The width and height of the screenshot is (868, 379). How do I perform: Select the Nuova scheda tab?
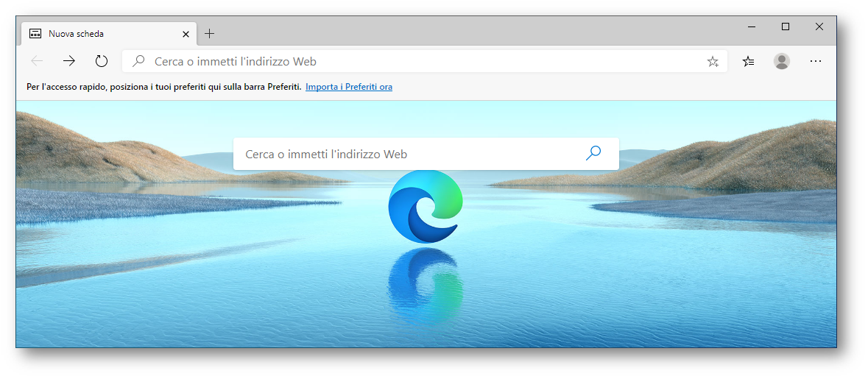(x=108, y=34)
